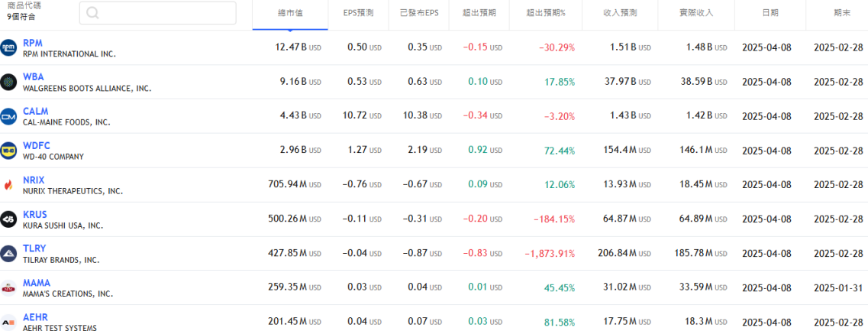The width and height of the screenshot is (868, 331).
Task: Click the Cal-Maine Foods CM logo
Action: coord(8,116)
